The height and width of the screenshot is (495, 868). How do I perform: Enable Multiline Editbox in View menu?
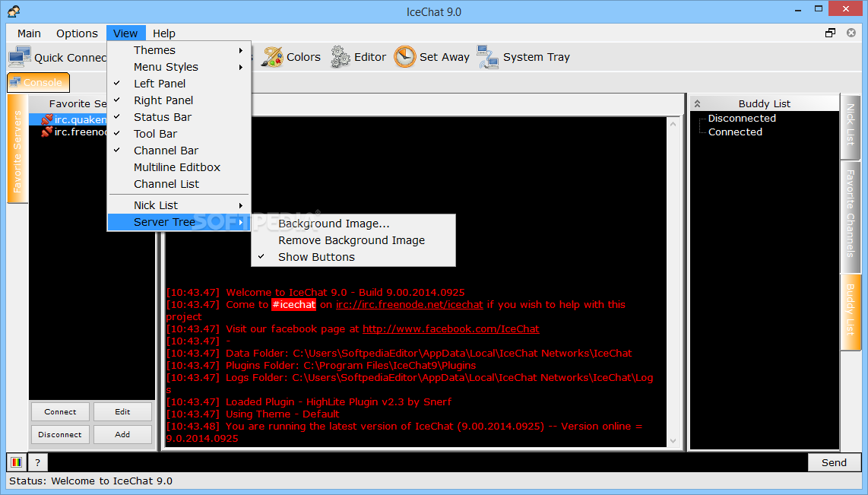[x=179, y=167]
